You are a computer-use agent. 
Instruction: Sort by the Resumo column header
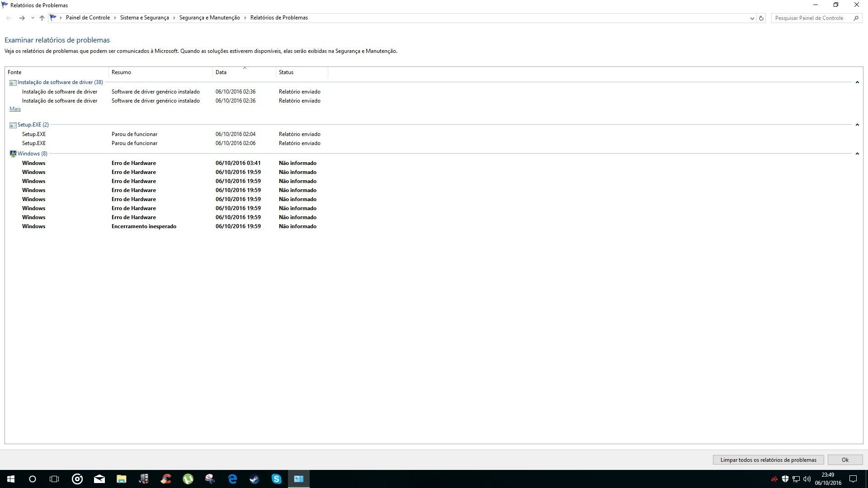tap(160, 72)
